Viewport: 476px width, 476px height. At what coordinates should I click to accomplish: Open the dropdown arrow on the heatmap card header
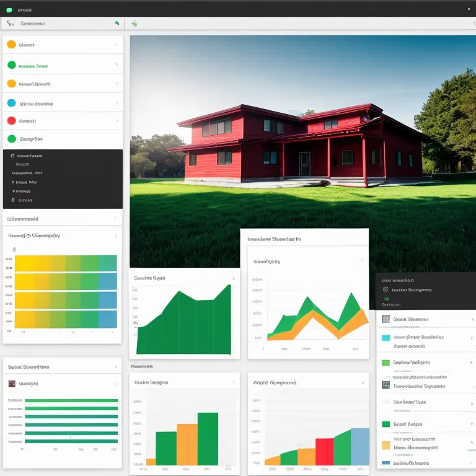pyautogui.click(x=116, y=236)
